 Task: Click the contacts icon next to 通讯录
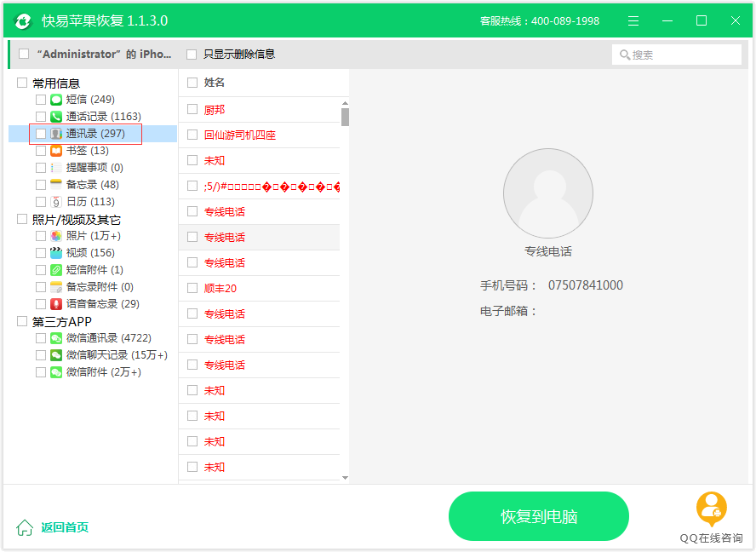[x=56, y=134]
